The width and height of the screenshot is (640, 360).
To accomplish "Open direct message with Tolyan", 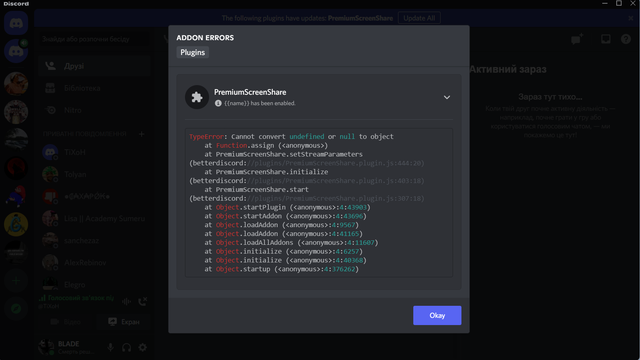I will pyautogui.click(x=94, y=174).
